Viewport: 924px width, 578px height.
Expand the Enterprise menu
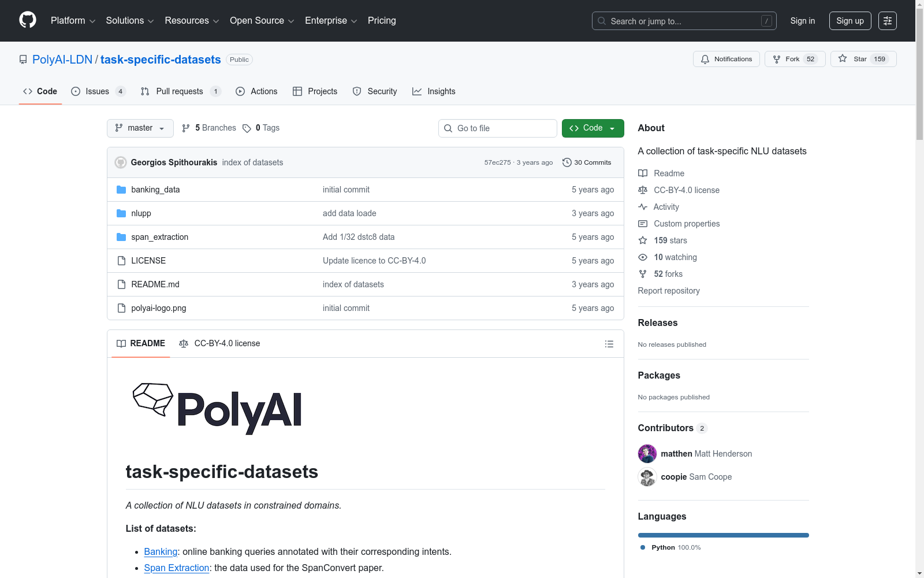coord(331,21)
